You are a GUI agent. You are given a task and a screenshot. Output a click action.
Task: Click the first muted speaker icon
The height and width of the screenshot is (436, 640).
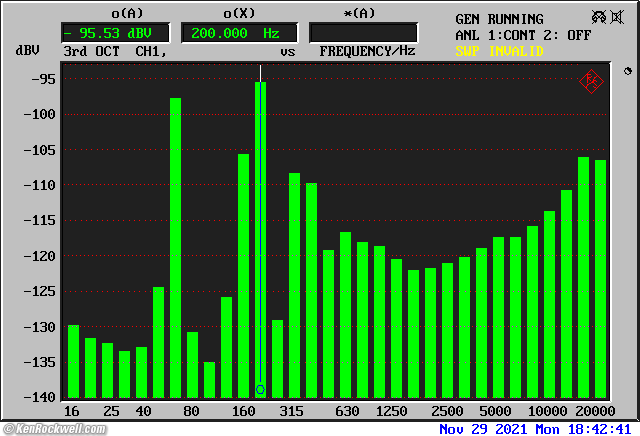tap(598, 18)
